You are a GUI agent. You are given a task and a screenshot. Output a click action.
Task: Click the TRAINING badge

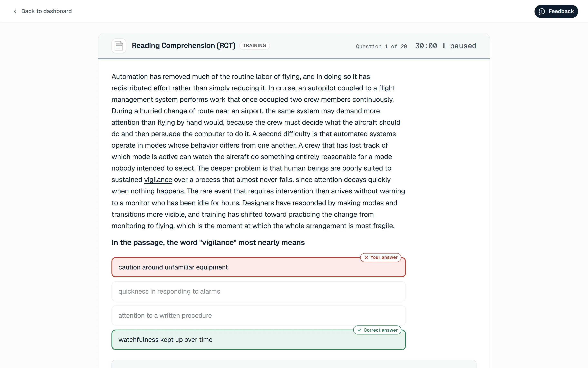click(x=254, y=46)
